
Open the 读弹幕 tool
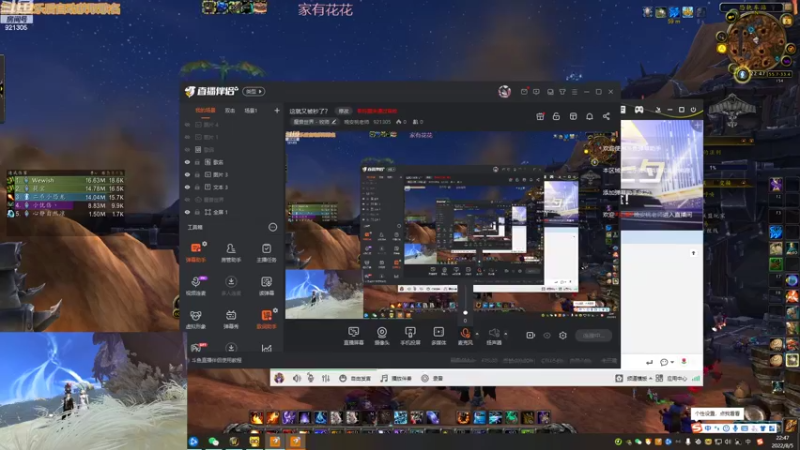[x=266, y=286]
